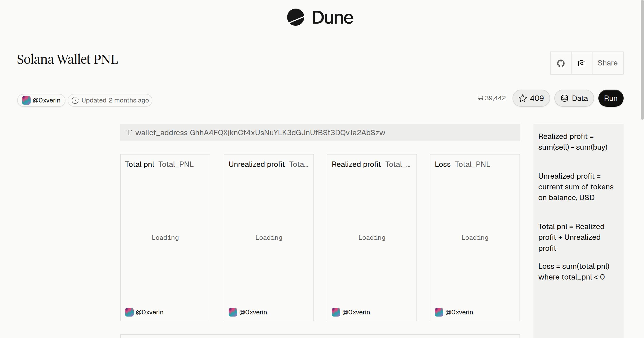
Task: Click the camera screenshot icon
Action: [x=581, y=63]
